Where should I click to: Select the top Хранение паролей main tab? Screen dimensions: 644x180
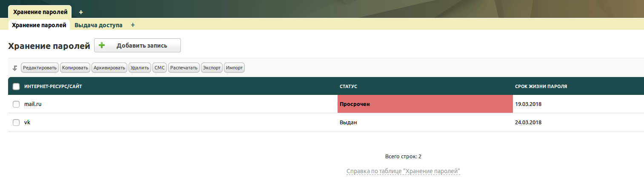(x=40, y=12)
